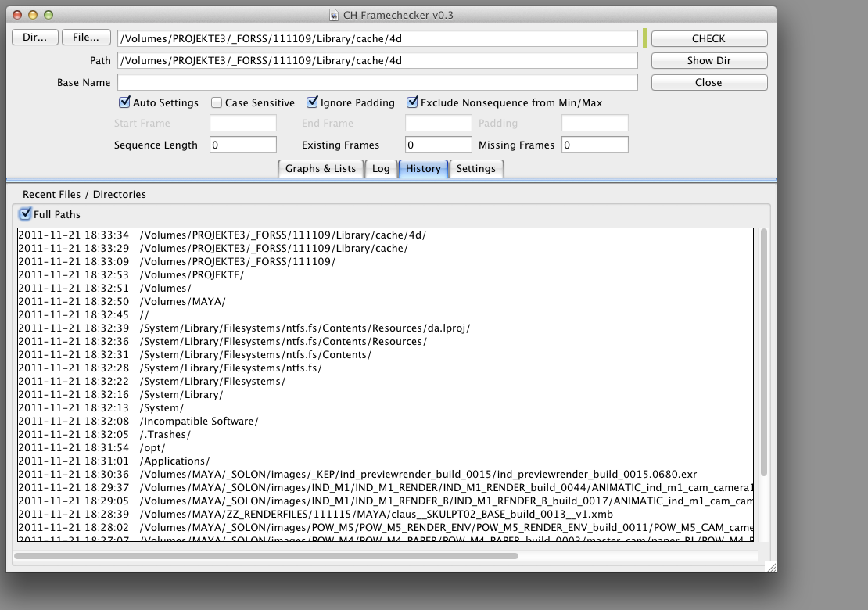Click the vertical scrollbar of history list
This screenshot has height=610, width=868.
pos(764,352)
